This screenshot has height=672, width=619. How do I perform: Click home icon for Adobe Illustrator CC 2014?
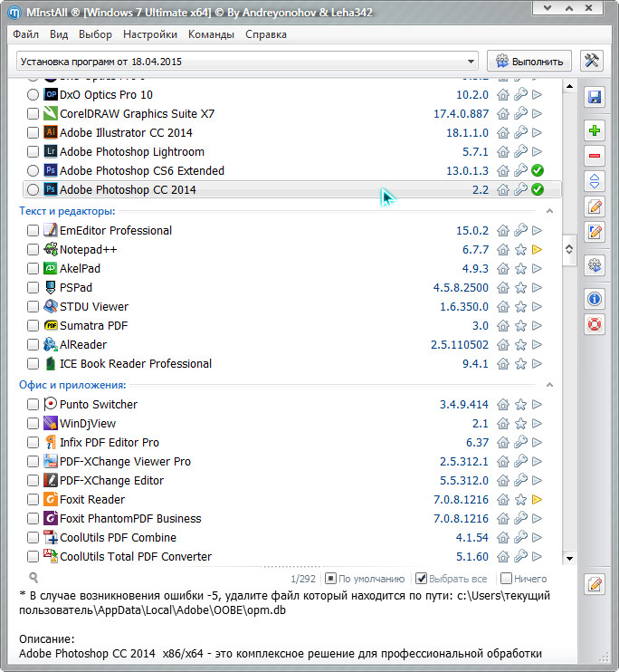click(x=503, y=133)
